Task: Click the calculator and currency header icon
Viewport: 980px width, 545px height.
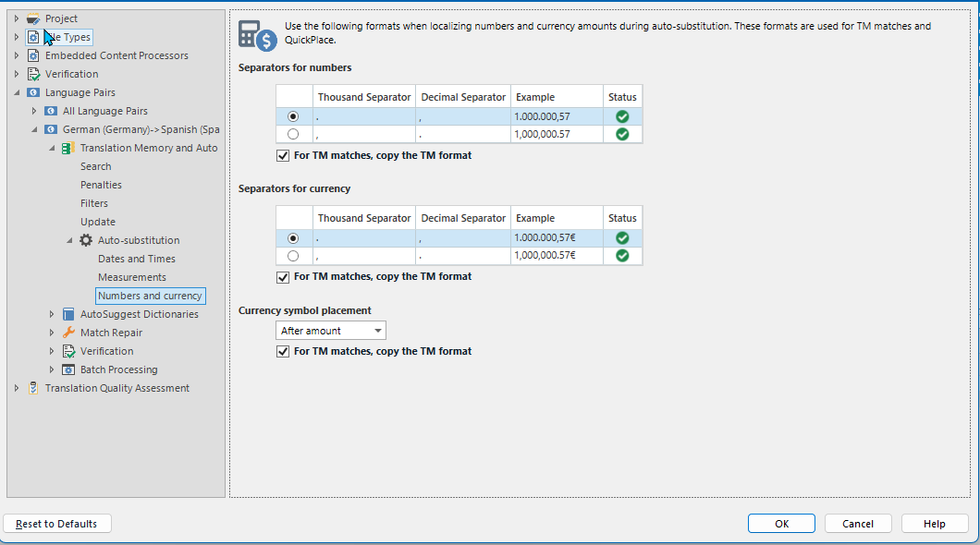Action: pyautogui.click(x=258, y=36)
